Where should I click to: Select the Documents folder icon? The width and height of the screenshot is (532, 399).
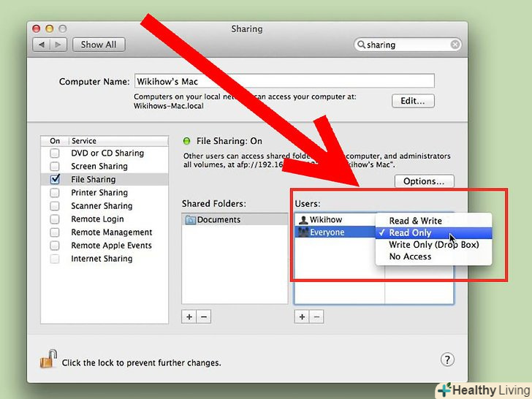(x=190, y=220)
